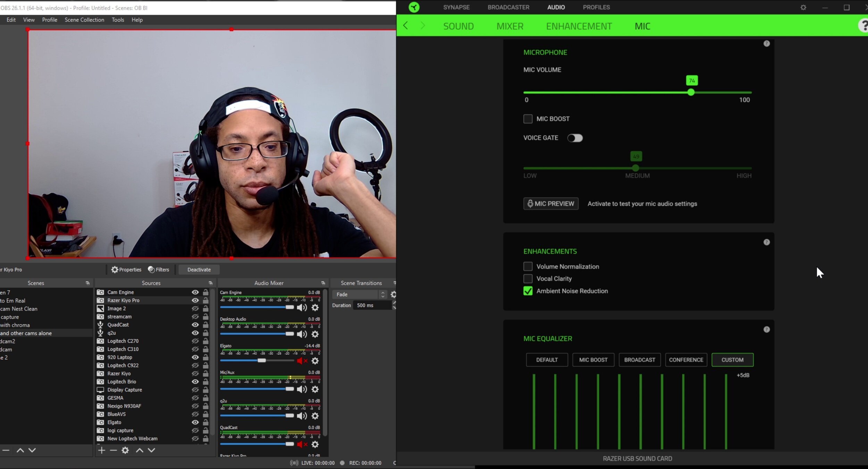Click the Elgato volume fader
Image resolution: width=868 pixels, height=469 pixels.
pyautogui.click(x=262, y=361)
